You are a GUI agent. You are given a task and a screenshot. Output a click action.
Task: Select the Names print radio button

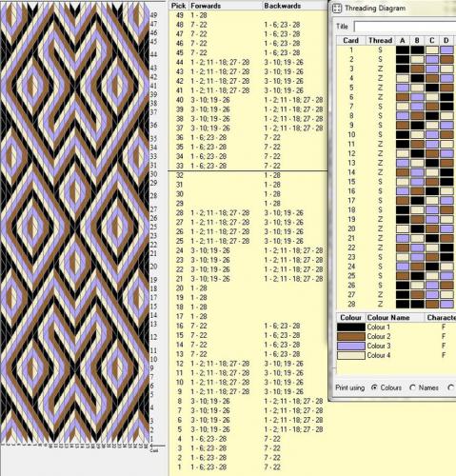[x=412, y=387]
